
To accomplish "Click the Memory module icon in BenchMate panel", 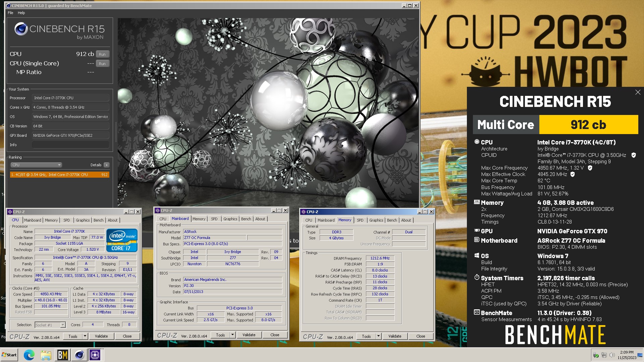I will coord(477,202).
